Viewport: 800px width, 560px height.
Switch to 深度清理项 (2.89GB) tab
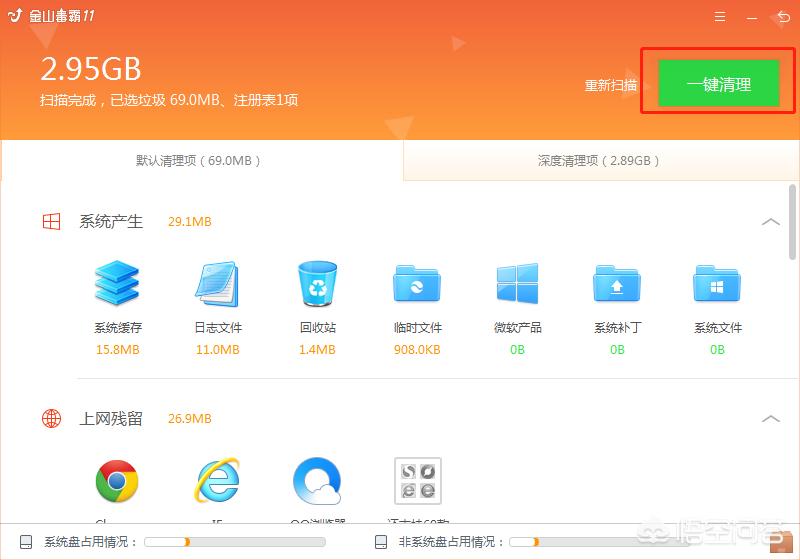(x=601, y=161)
